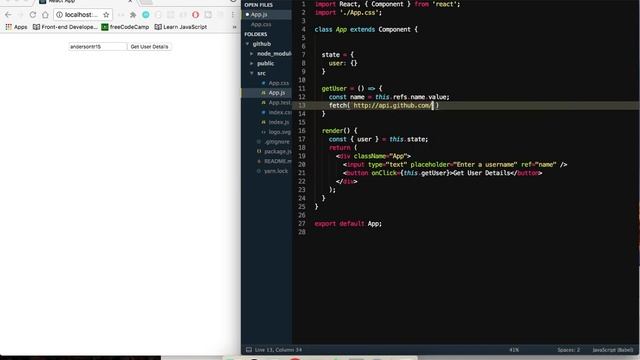Image resolution: width=640 pixels, height=360 pixels.
Task: Open logo.svg in sidebar
Action: coord(280,132)
